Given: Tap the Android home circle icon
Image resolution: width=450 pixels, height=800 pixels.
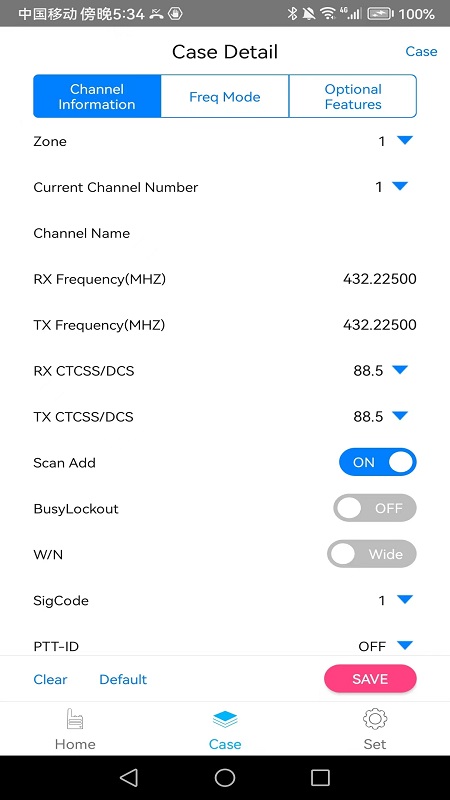Looking at the screenshot, I should pyautogui.click(x=224, y=778).
